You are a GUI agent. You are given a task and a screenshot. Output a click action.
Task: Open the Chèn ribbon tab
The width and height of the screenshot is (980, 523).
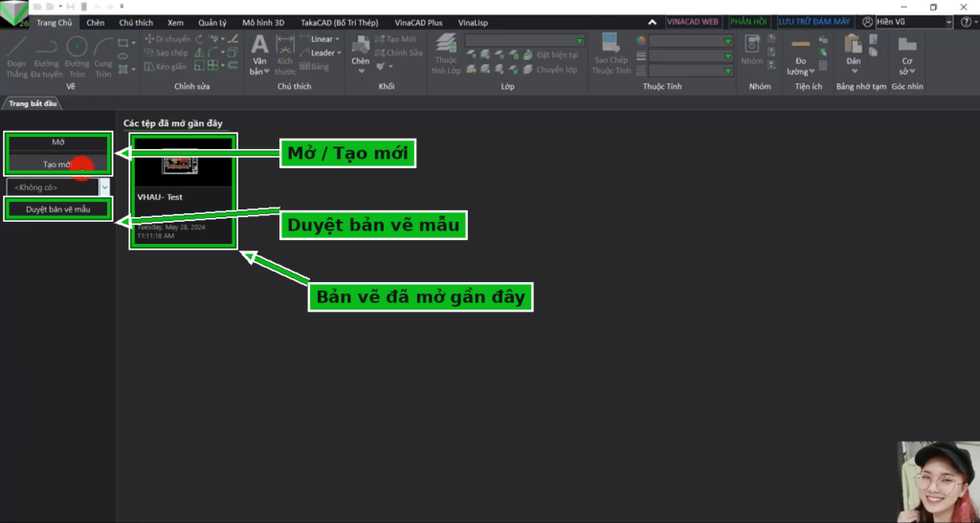(96, 22)
